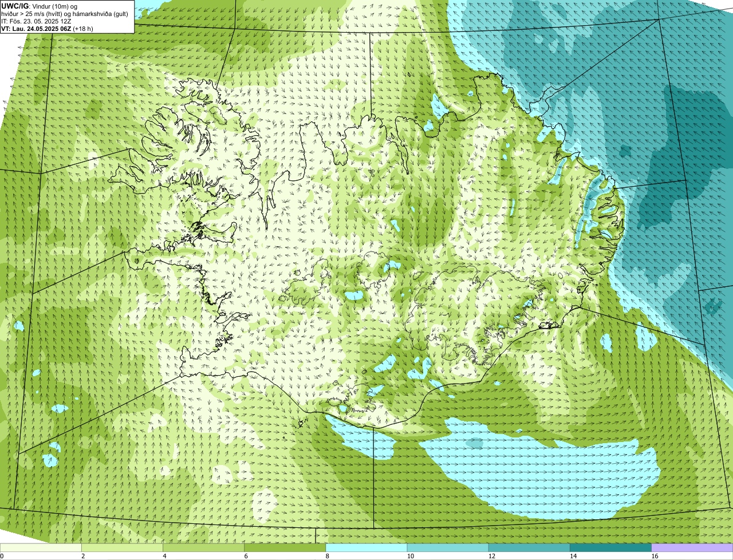Click the pale legend swatch between 0 and 2
Image resolution: width=733 pixels, height=560 pixels.
[x=41, y=547]
